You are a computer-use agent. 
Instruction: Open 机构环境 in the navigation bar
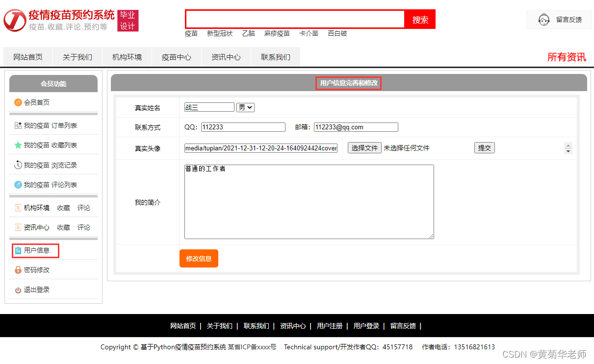[127, 57]
